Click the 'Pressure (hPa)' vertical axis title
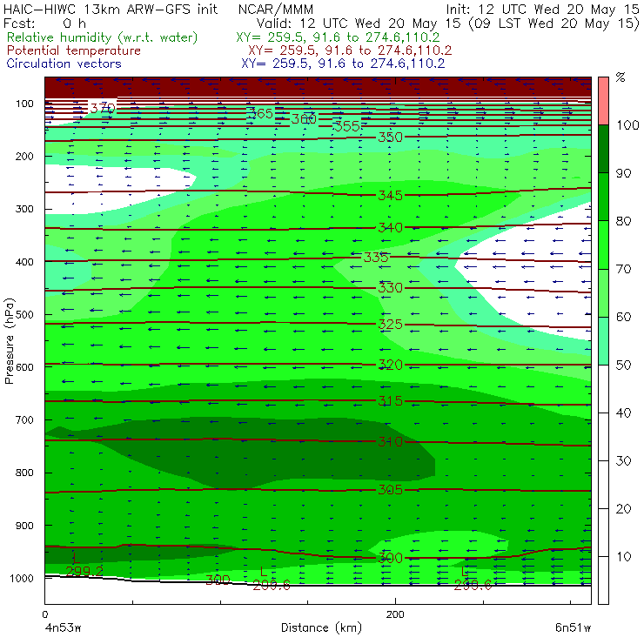The height and width of the screenshot is (644, 644). [9, 341]
